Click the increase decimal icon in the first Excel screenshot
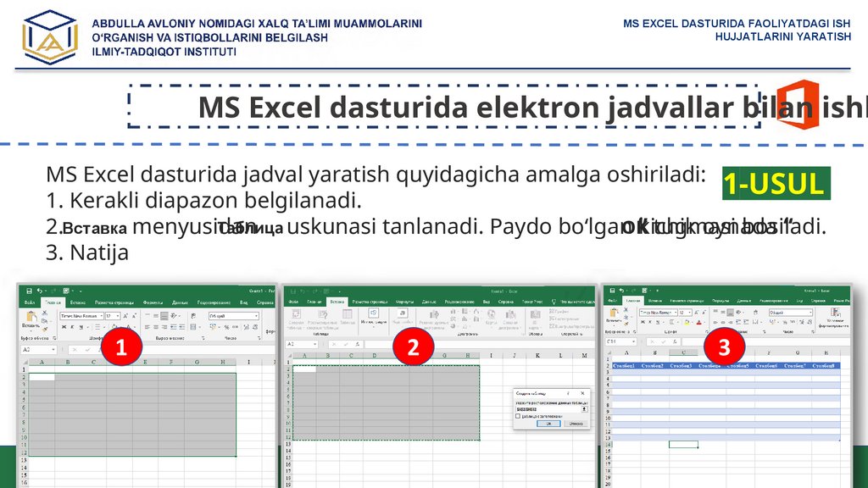The width and height of the screenshot is (868, 488). click(247, 327)
